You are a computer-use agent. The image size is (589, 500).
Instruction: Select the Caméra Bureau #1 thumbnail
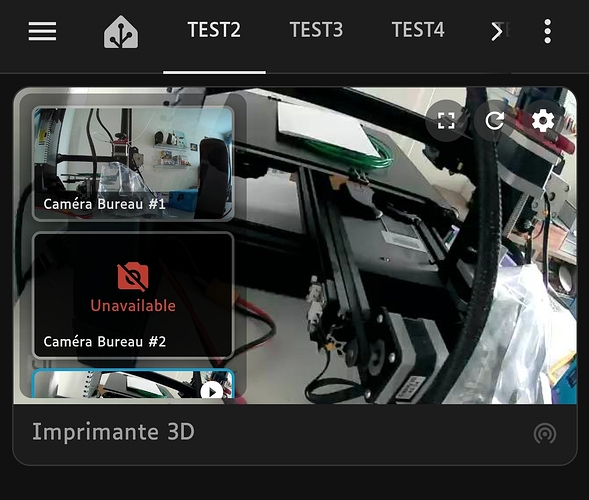[133, 163]
